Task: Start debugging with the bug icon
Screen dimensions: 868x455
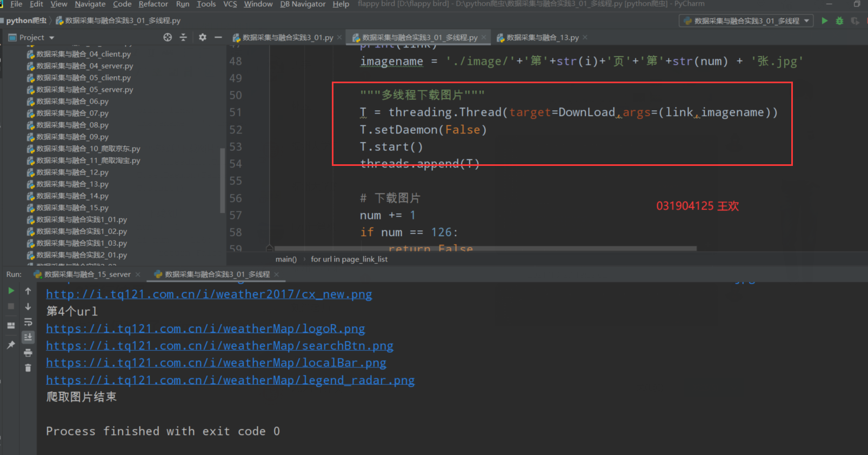Action: pyautogui.click(x=839, y=21)
